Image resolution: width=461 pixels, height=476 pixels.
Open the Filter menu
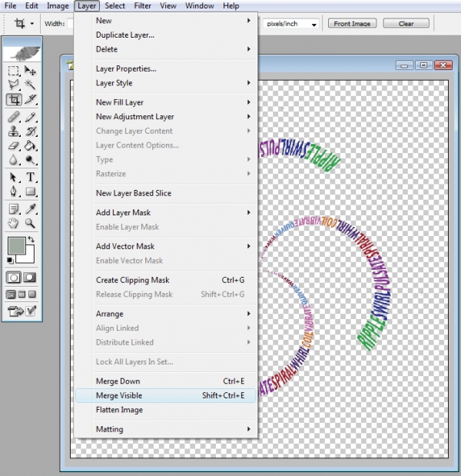point(142,6)
